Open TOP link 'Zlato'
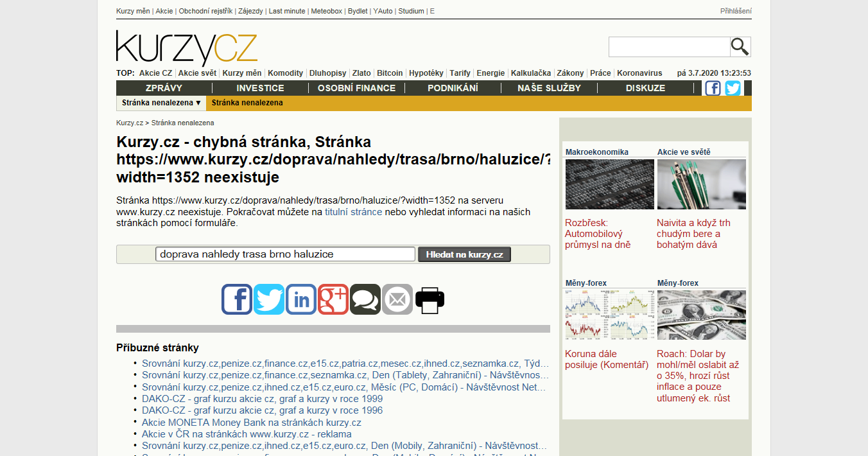 coord(361,73)
